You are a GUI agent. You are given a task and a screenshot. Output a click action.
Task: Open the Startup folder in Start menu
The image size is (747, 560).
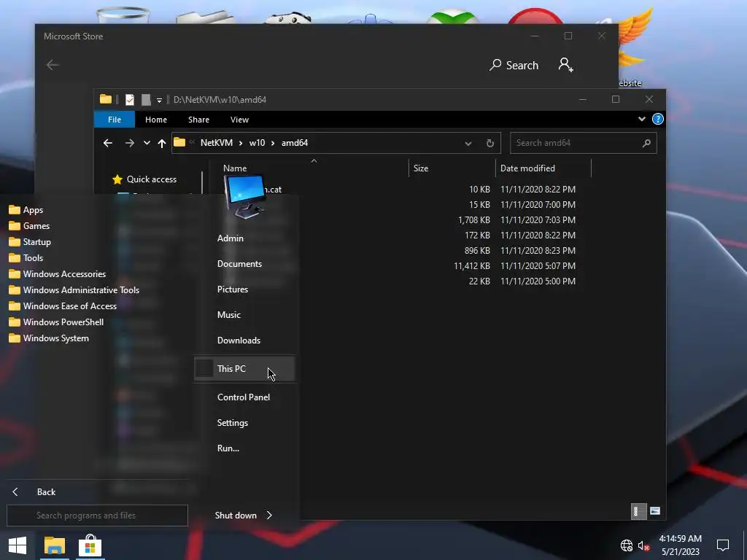coord(30,242)
